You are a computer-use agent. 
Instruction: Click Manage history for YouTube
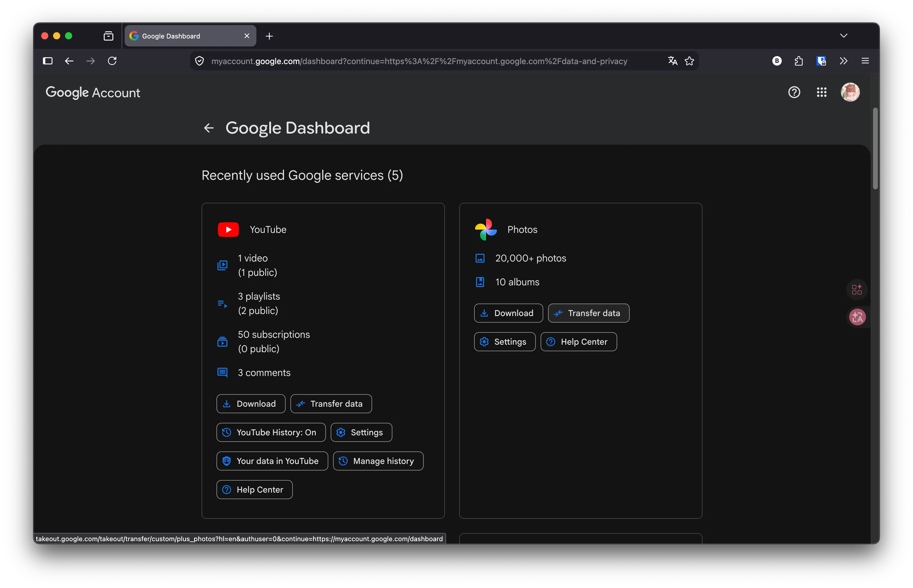[x=378, y=461]
